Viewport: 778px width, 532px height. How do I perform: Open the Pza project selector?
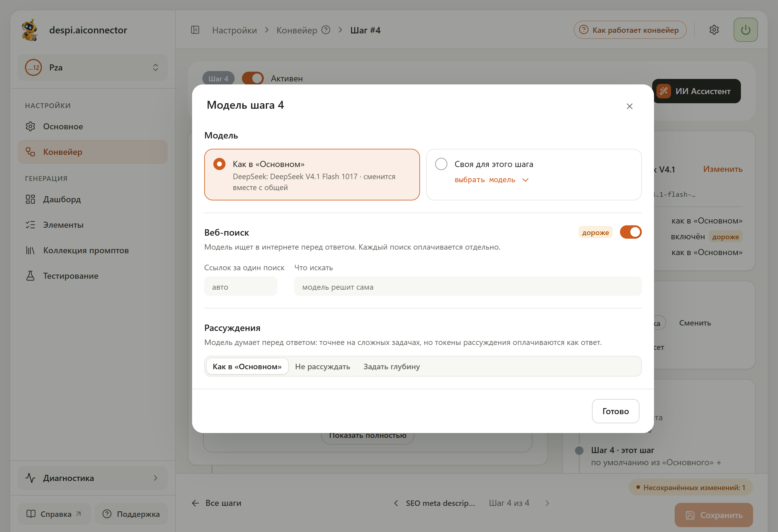(x=93, y=68)
